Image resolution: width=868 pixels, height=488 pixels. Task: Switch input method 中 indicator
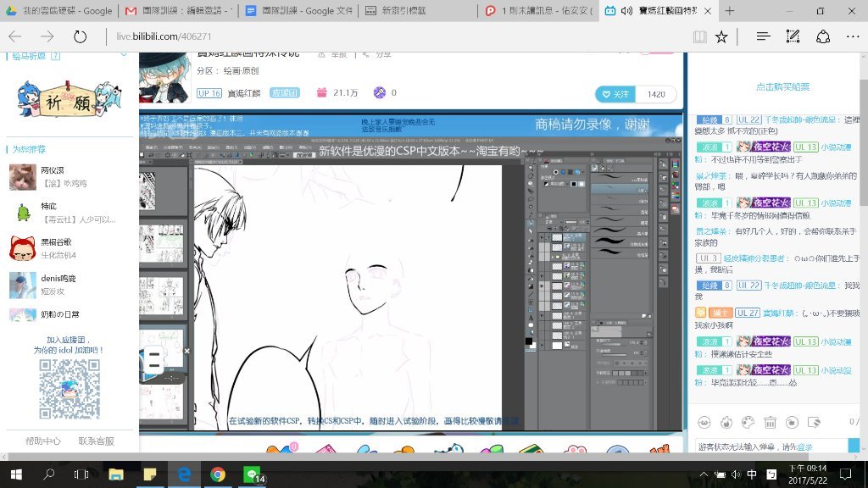pyautogui.click(x=752, y=474)
